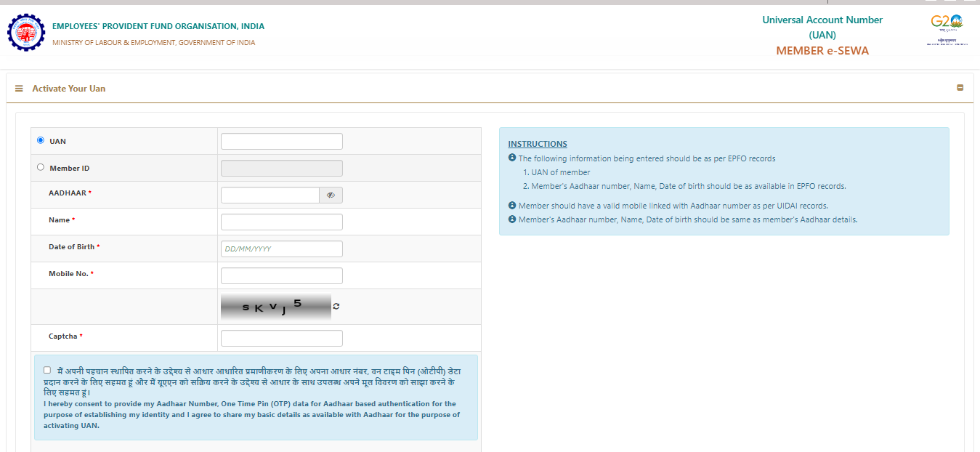Check the Aadhaar consent checkbox

(47, 370)
